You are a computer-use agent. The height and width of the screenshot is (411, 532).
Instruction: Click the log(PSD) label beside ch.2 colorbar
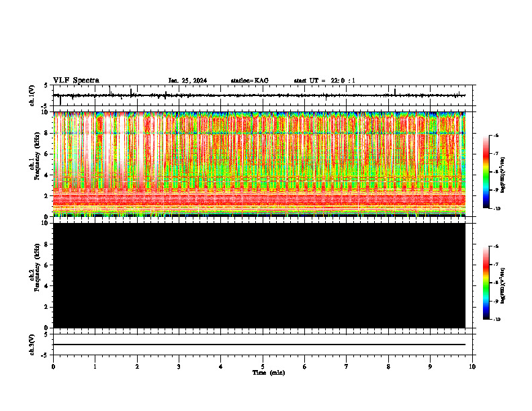point(503,285)
